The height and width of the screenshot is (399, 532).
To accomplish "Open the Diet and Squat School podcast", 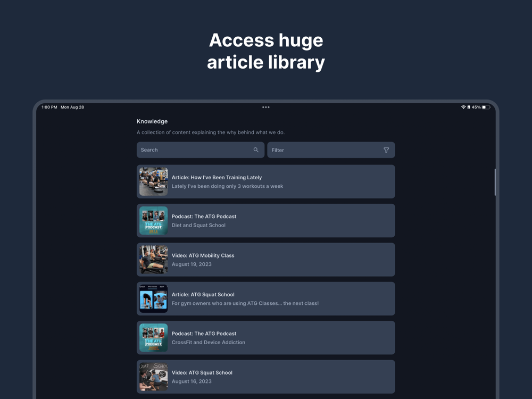I will click(x=265, y=221).
